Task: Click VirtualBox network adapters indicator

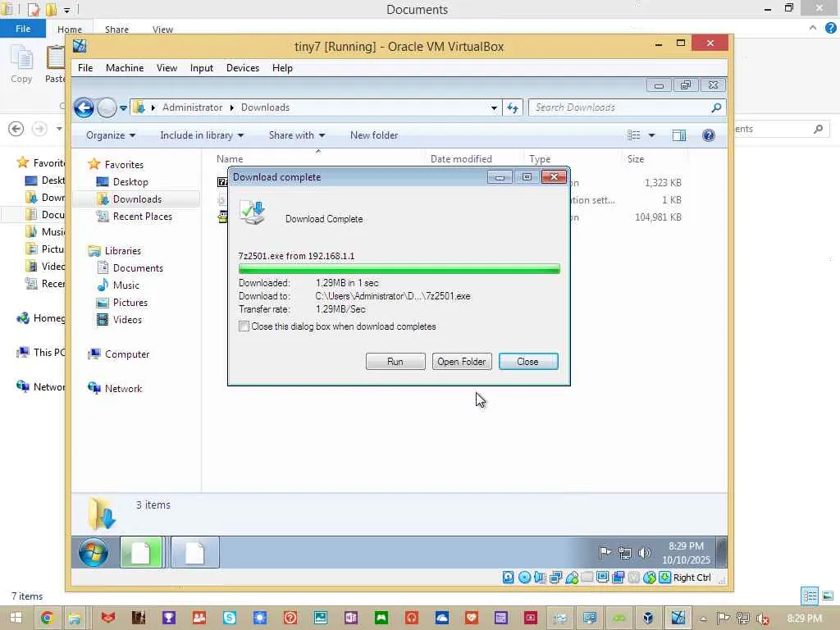Action: pyautogui.click(x=555, y=577)
